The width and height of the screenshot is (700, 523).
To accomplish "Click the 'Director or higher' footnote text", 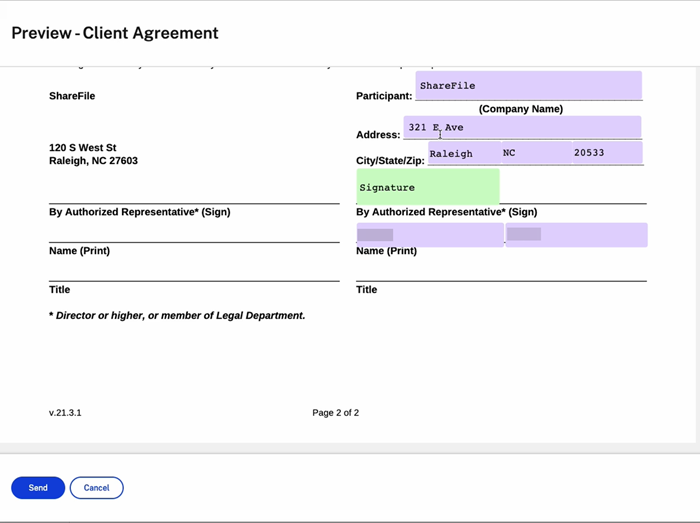I will [x=177, y=315].
